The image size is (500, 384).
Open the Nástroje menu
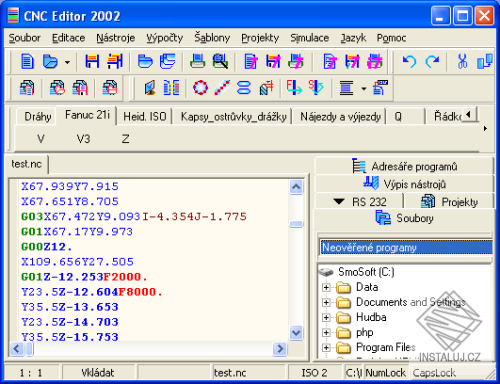tap(115, 38)
